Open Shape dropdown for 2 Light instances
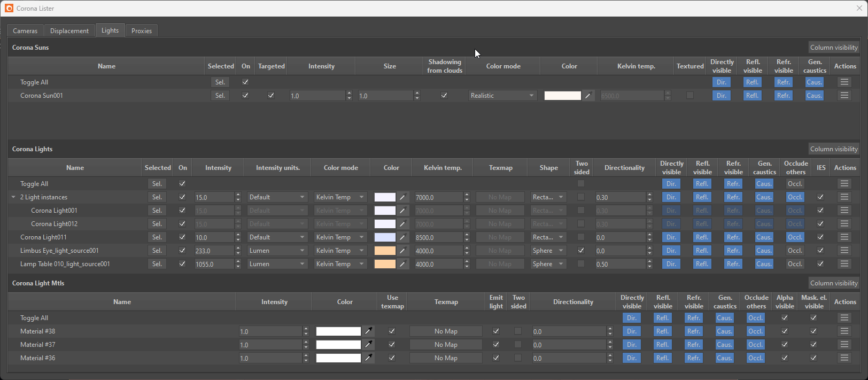 coord(548,197)
